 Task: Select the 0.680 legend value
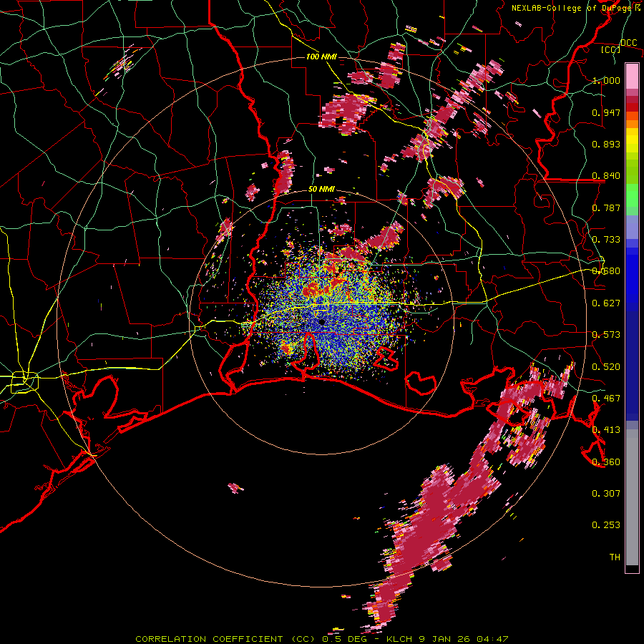tap(606, 271)
